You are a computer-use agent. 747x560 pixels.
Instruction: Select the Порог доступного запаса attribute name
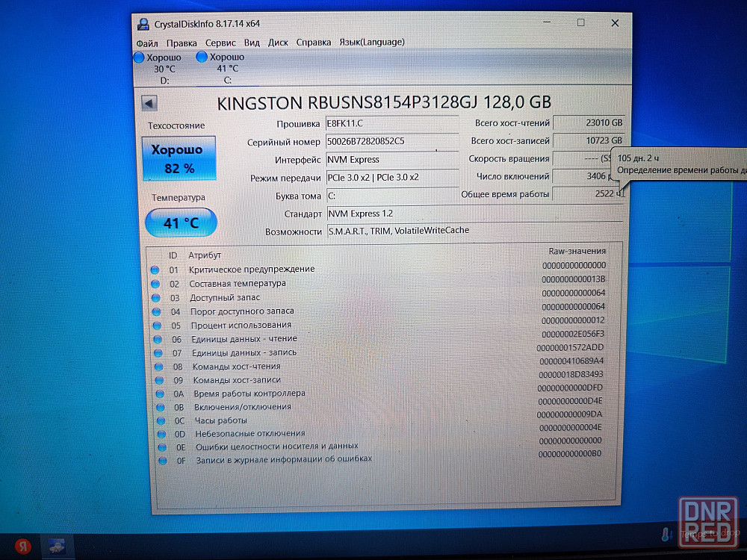(x=243, y=311)
